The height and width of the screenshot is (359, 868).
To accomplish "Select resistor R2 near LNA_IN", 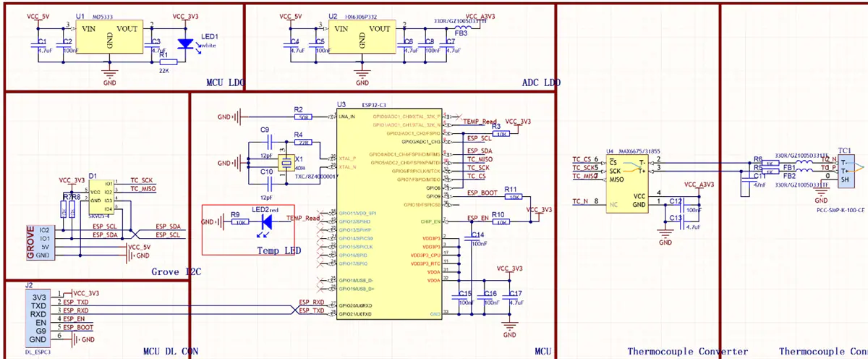I will pos(302,117).
